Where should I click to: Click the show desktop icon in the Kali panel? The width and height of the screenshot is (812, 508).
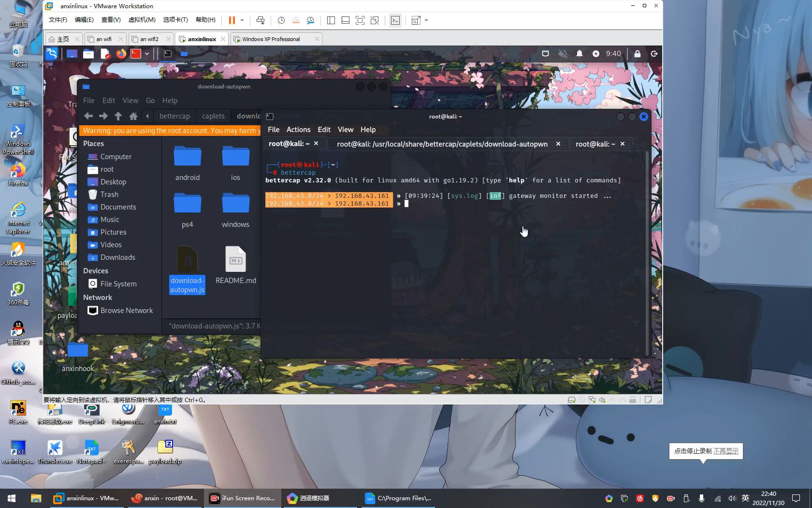pyautogui.click(x=72, y=54)
